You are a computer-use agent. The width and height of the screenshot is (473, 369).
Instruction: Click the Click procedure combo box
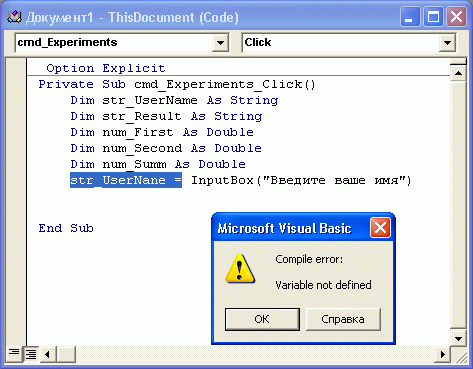[x=349, y=43]
